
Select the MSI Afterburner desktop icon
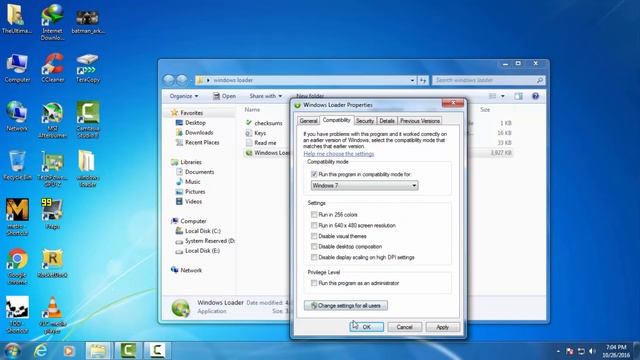(x=52, y=120)
